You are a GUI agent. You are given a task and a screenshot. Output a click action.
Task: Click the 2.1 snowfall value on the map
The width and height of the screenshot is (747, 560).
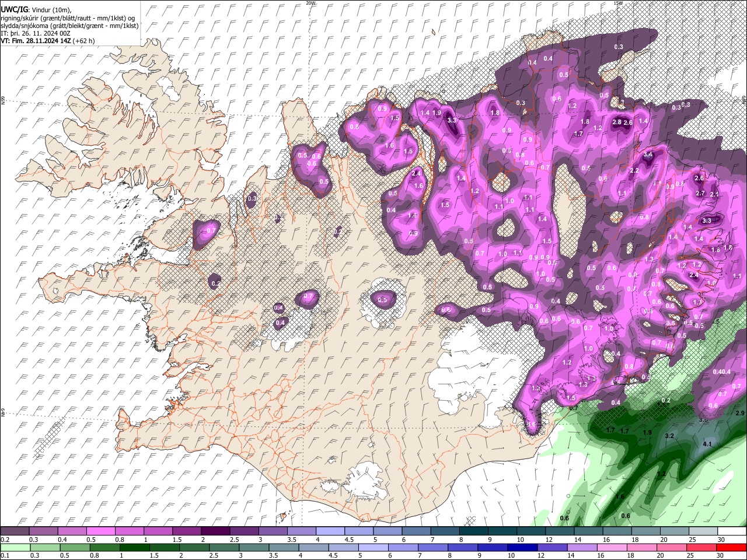(714, 194)
